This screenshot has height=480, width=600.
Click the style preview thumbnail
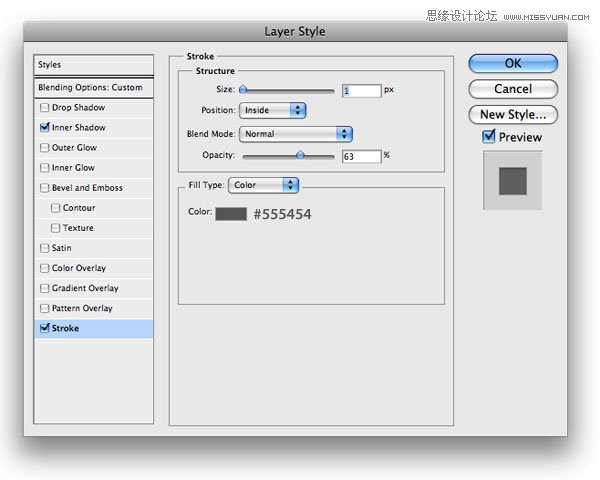(x=513, y=181)
